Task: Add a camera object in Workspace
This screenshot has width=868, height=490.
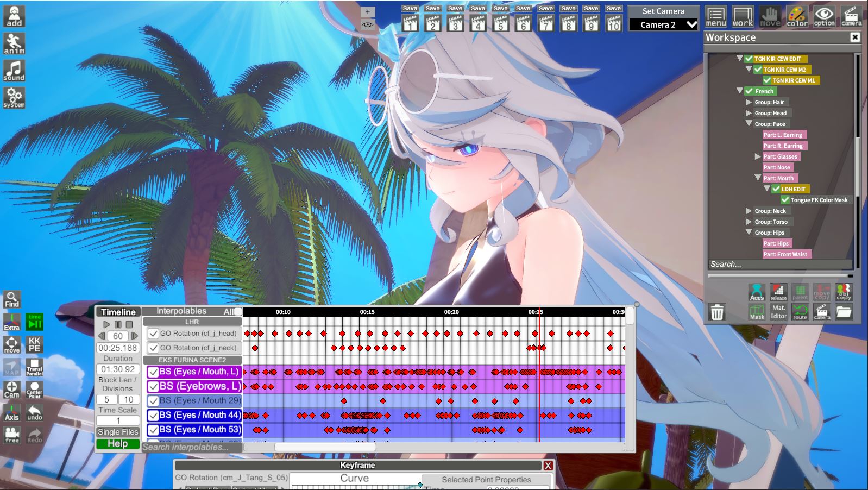Action: coord(822,312)
